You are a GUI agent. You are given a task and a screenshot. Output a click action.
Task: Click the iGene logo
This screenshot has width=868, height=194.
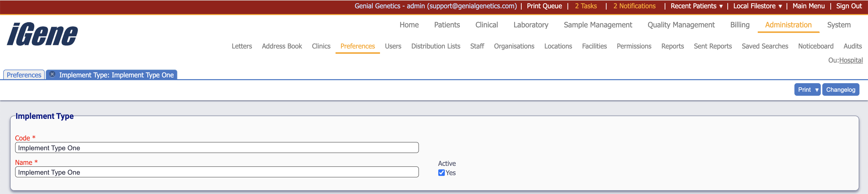pyautogui.click(x=42, y=34)
